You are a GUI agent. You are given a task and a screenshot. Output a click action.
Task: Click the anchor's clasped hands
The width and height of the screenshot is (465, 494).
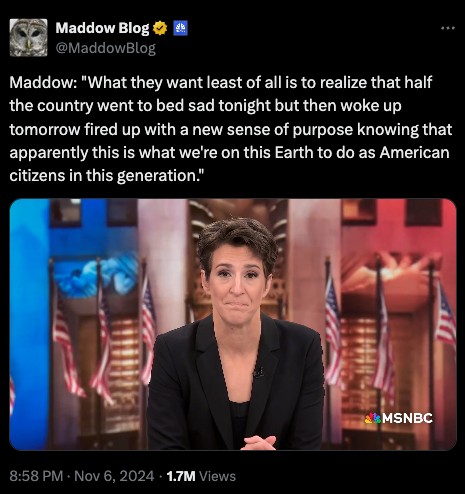[258, 443]
